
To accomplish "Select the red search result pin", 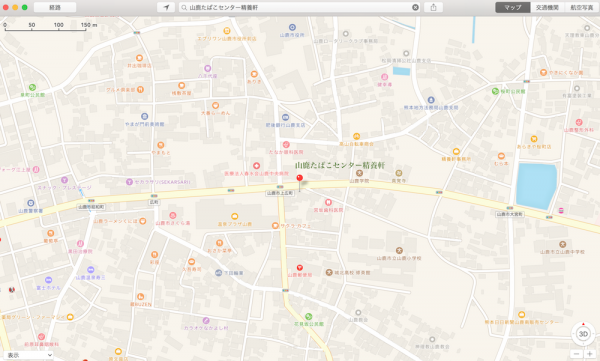I will click(x=300, y=178).
